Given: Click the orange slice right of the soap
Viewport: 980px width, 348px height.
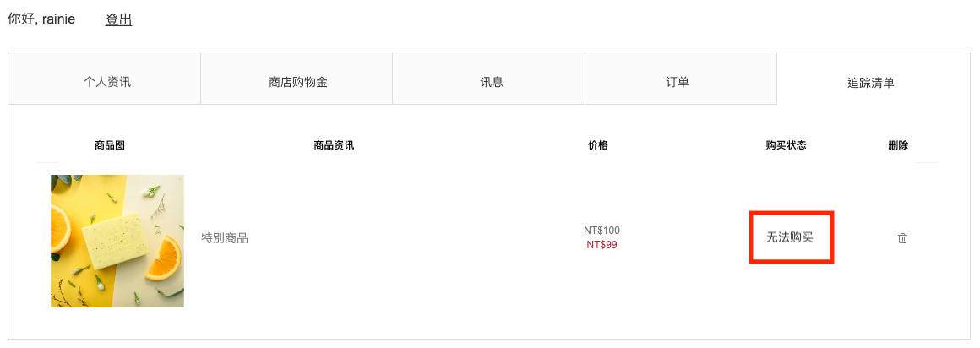Looking at the screenshot, I should tap(164, 259).
